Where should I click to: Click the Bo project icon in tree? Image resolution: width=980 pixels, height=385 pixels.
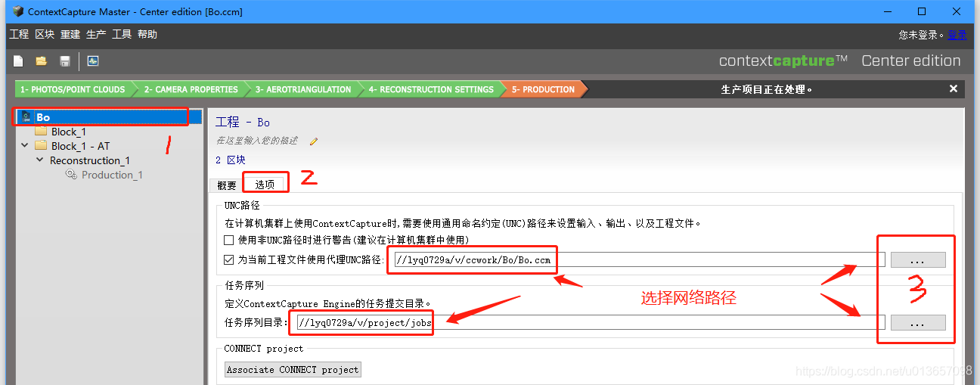click(26, 117)
